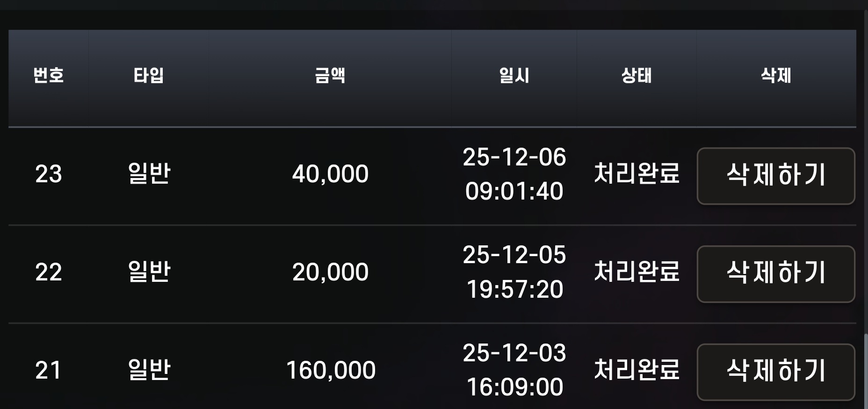
Task: Click the 40,000 amount cell
Action: [330, 174]
